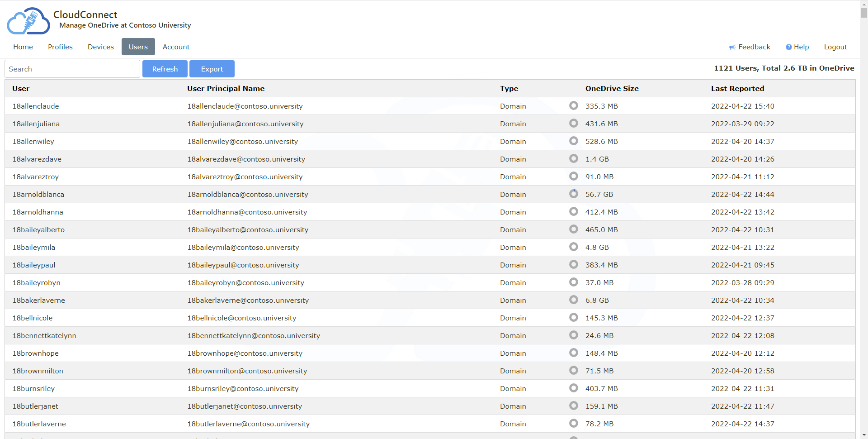This screenshot has height=439, width=868.
Task: Click usage ring icon for 18butlerjanet
Action: click(573, 406)
